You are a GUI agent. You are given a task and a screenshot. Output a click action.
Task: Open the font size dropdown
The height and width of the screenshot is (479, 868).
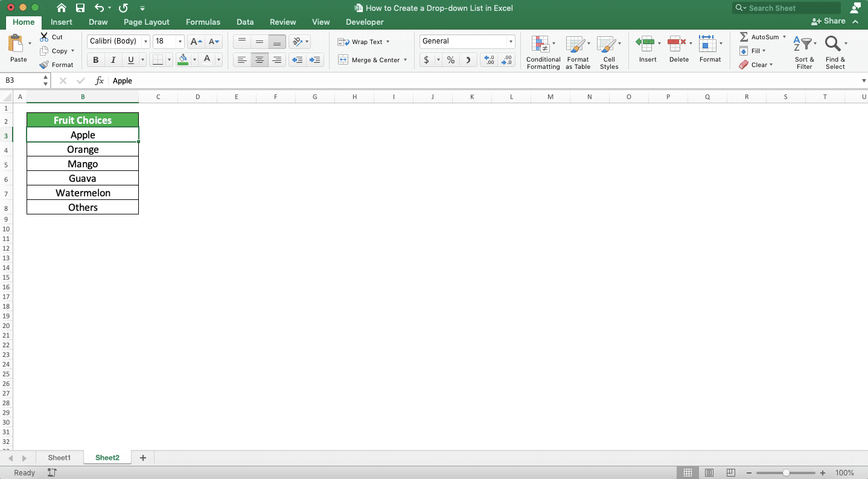click(x=180, y=42)
